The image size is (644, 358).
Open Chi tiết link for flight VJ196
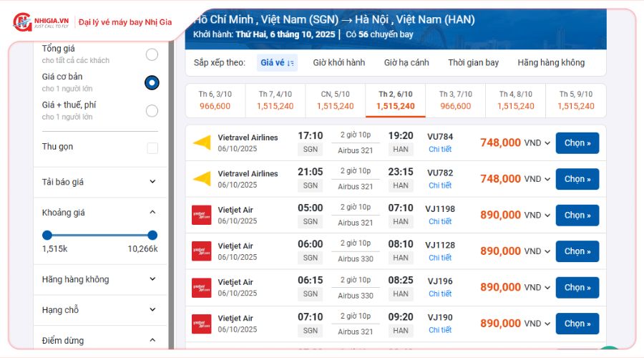[440, 294]
